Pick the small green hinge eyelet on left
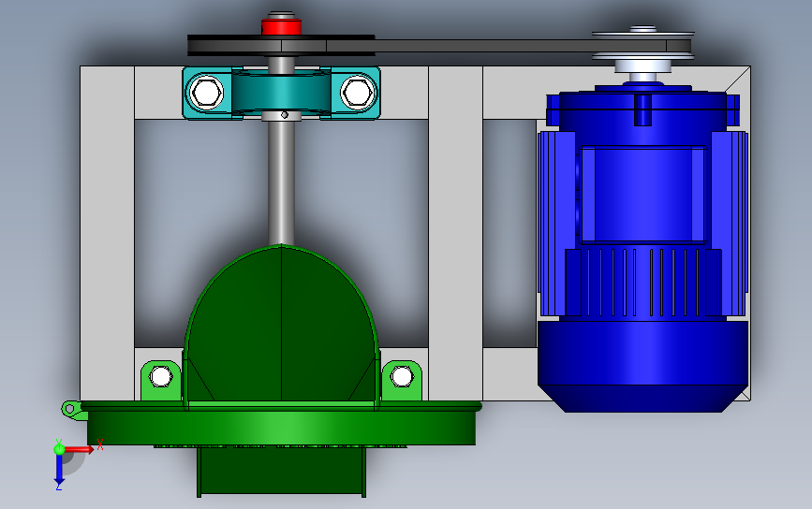Image resolution: width=812 pixels, height=509 pixels. (x=71, y=409)
